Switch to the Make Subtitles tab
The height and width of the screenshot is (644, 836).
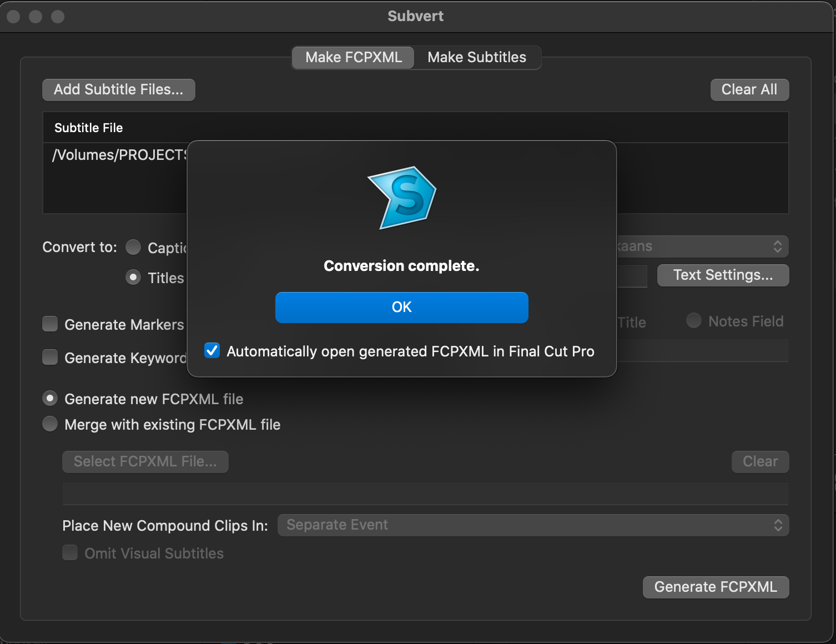point(476,57)
